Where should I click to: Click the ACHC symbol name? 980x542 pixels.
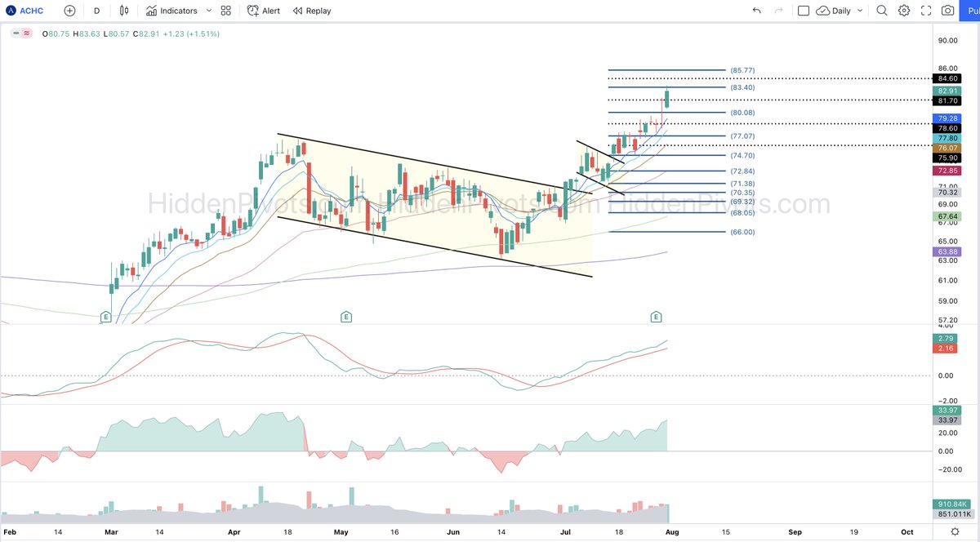[x=31, y=11]
